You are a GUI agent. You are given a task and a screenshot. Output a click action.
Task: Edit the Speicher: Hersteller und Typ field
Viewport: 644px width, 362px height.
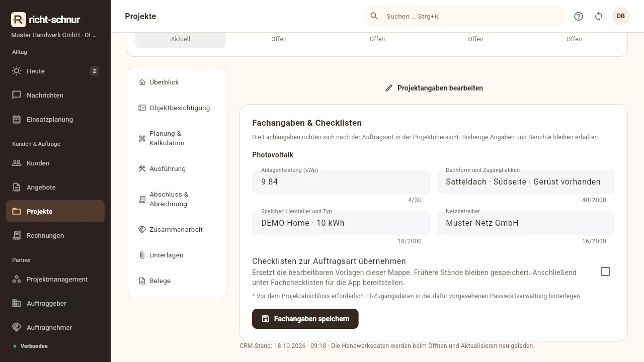pyautogui.click(x=341, y=223)
